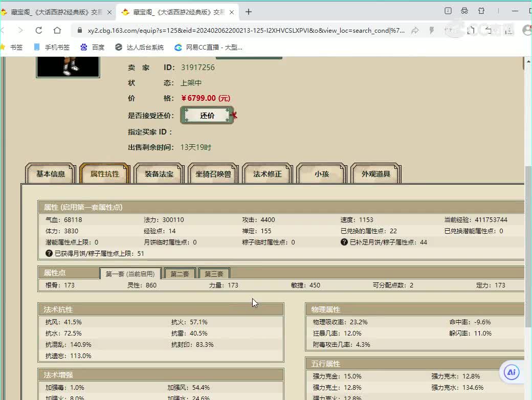Click the address bar URL field
Viewport: 532px width, 400px height.
(246, 31)
